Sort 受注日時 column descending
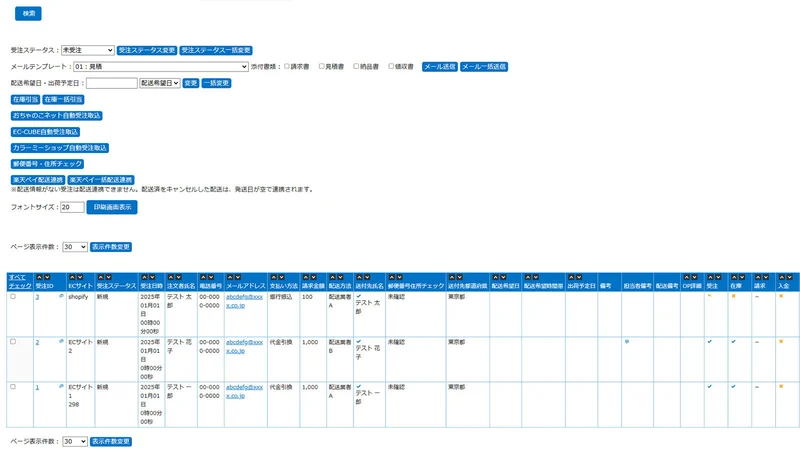This screenshot has width=800, height=450. point(152,277)
